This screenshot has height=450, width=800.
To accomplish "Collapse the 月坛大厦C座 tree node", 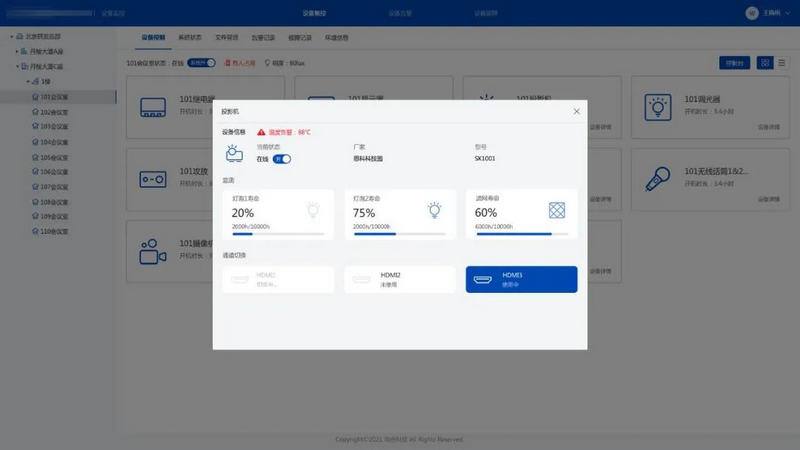I will [17, 66].
